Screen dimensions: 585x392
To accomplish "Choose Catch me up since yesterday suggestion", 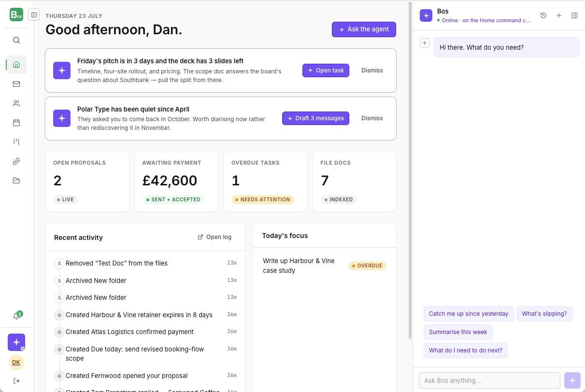I will 469,314.
